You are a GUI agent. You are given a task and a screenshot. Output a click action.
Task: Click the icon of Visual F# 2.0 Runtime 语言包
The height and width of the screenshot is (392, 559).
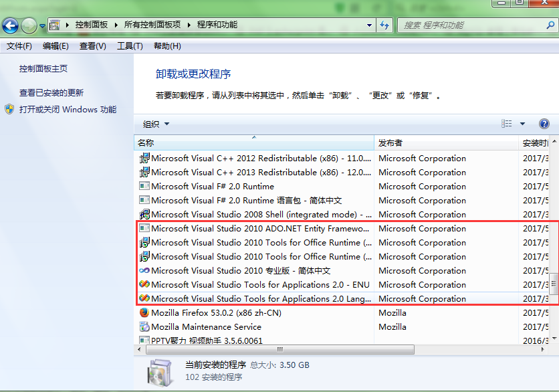(x=144, y=200)
